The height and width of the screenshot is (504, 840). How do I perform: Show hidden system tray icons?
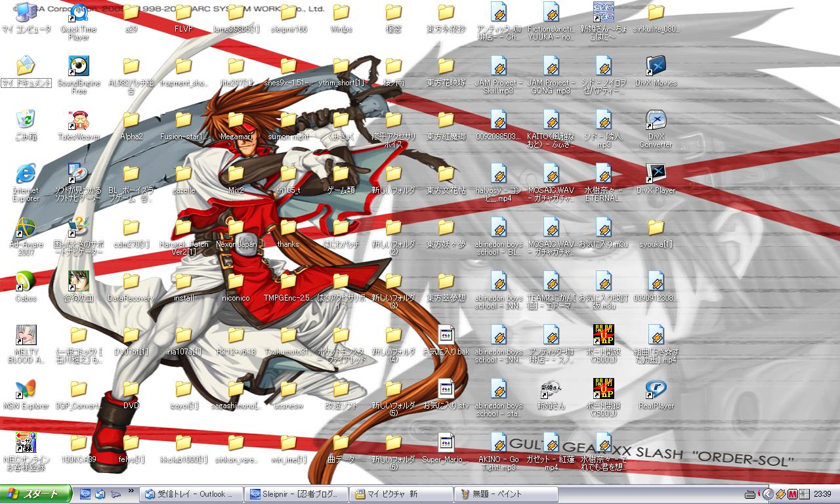point(767,494)
